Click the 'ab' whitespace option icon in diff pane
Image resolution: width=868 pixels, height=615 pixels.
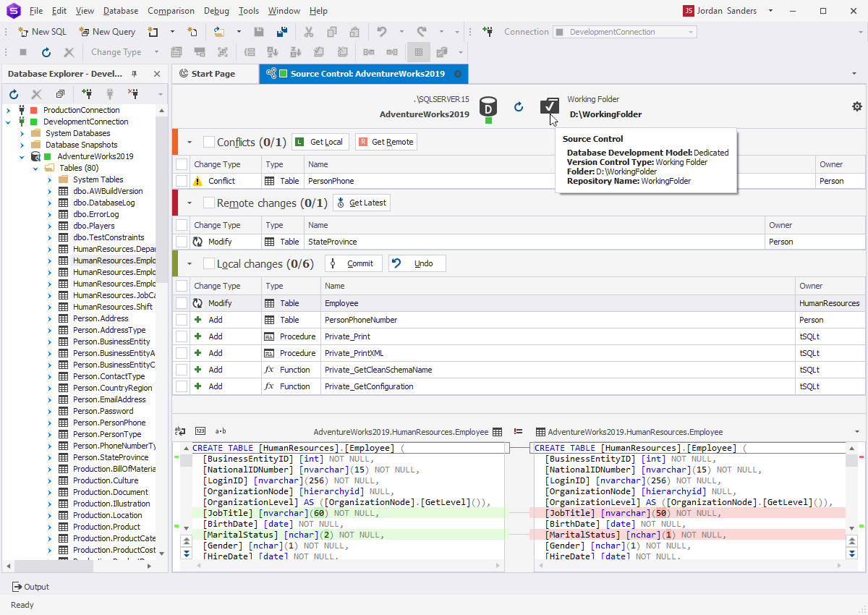(x=181, y=431)
